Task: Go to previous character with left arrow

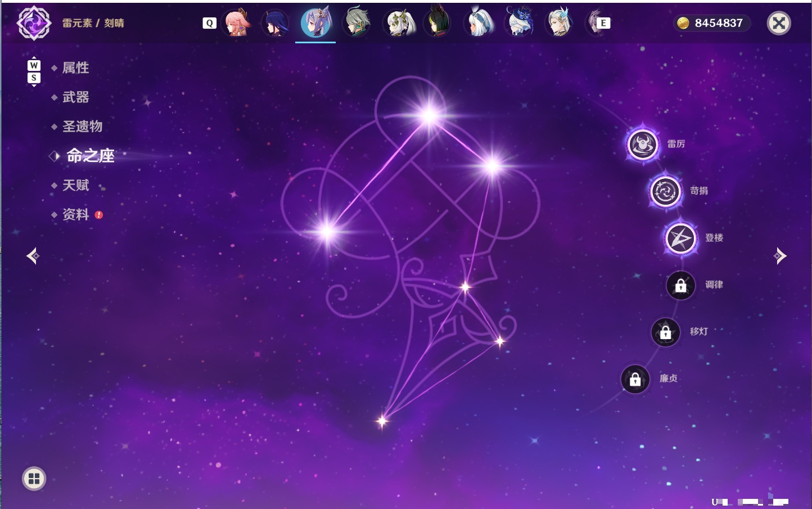Action: coord(33,256)
